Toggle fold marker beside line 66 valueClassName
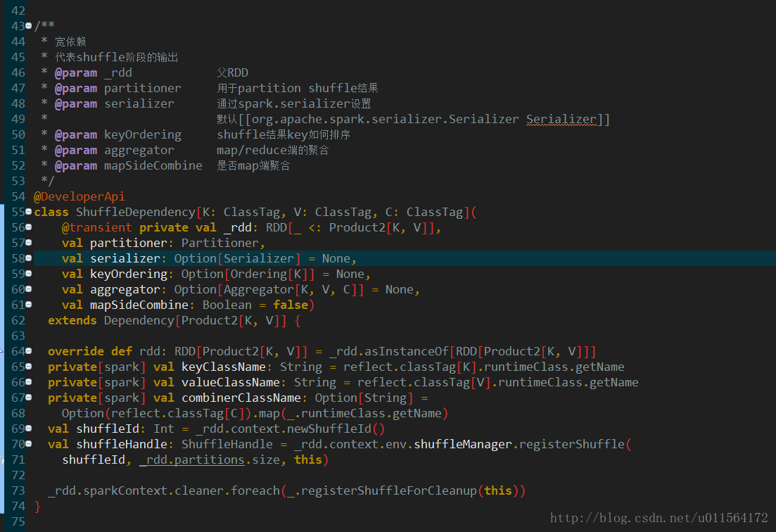This screenshot has height=532, width=776. (x=29, y=382)
